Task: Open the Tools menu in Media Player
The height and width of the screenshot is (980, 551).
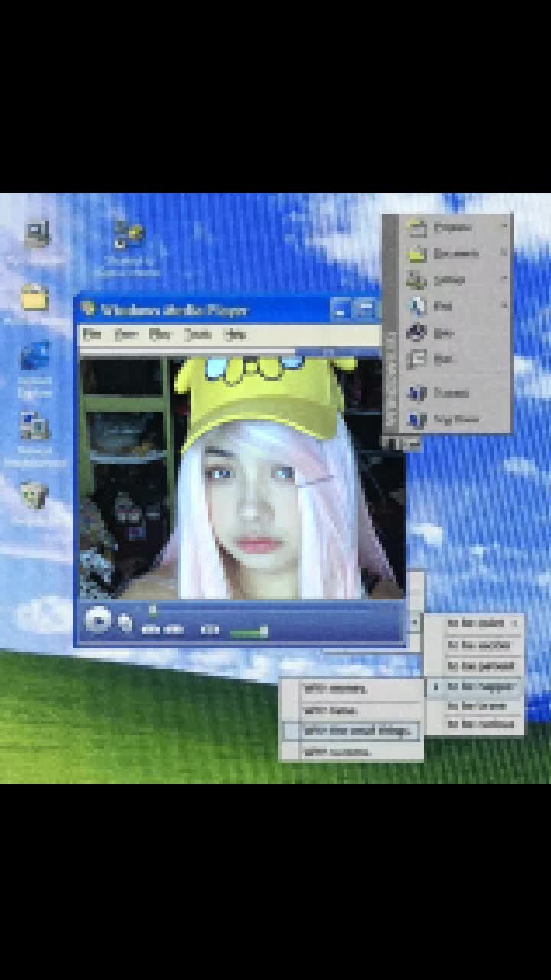Action: click(x=197, y=335)
